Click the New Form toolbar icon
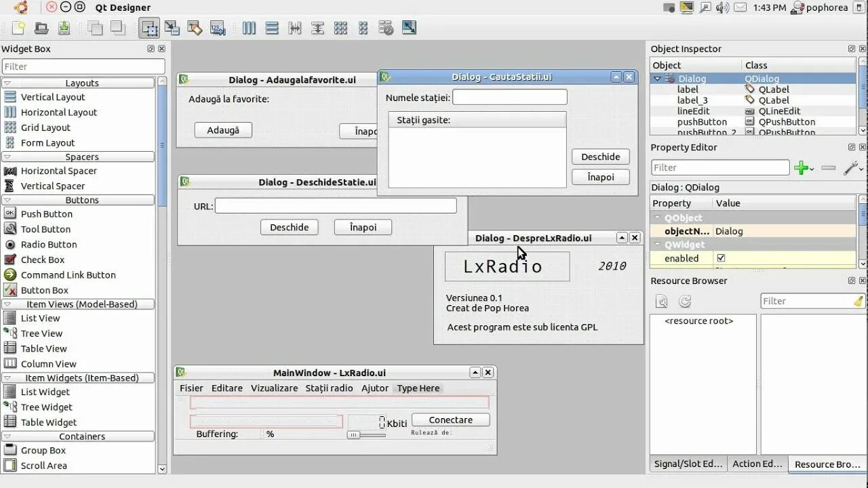 click(18, 28)
